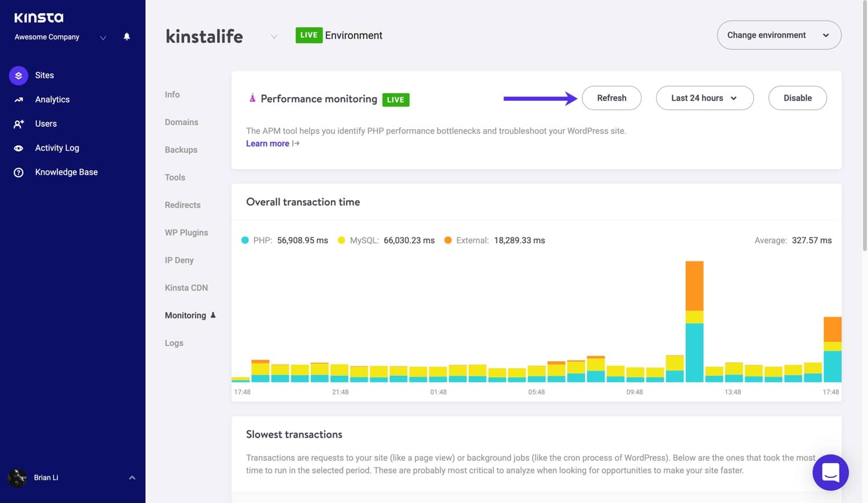The height and width of the screenshot is (503, 868).
Task: Select the WP Plugins tab
Action: click(186, 233)
